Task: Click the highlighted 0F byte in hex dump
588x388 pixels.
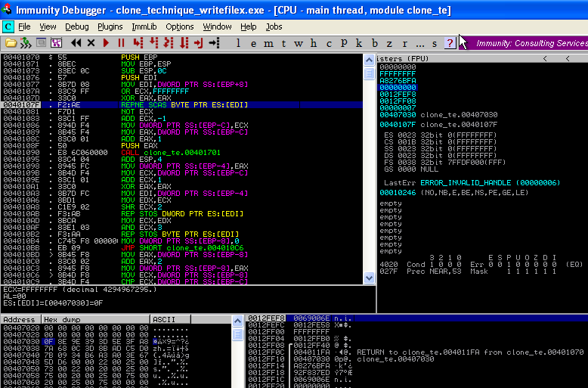Action: point(48,341)
